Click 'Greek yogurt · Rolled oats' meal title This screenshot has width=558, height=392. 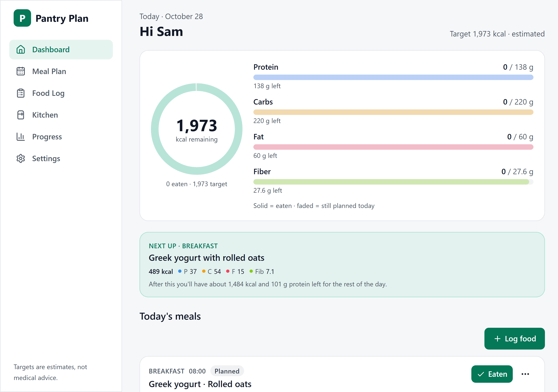pyautogui.click(x=200, y=384)
